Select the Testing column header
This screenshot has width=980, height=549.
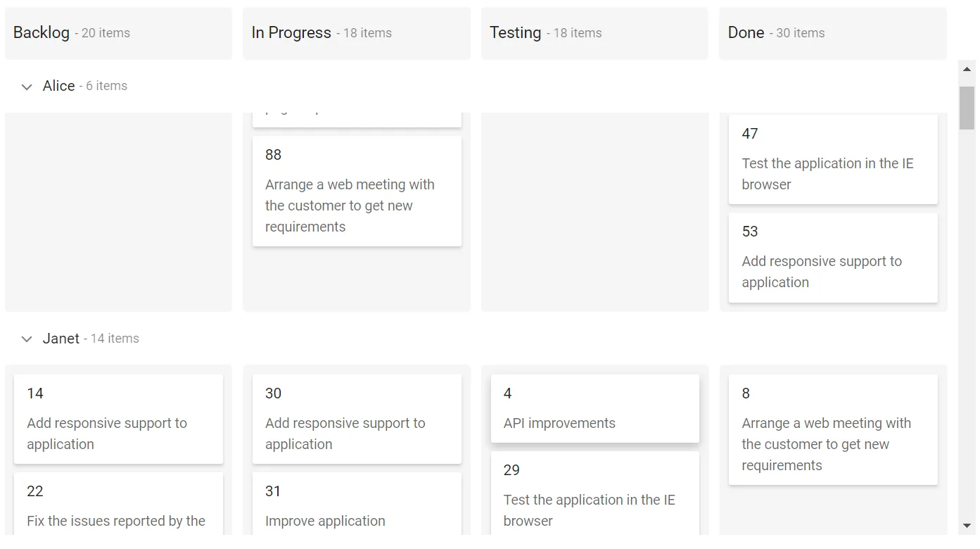[x=594, y=33]
